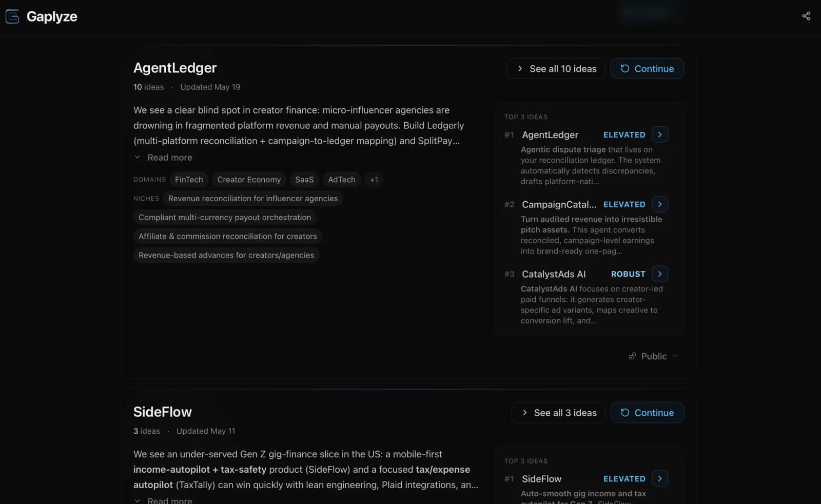The width and height of the screenshot is (821, 504).
Task: Select the AdTech domain chip
Action: 342,180
